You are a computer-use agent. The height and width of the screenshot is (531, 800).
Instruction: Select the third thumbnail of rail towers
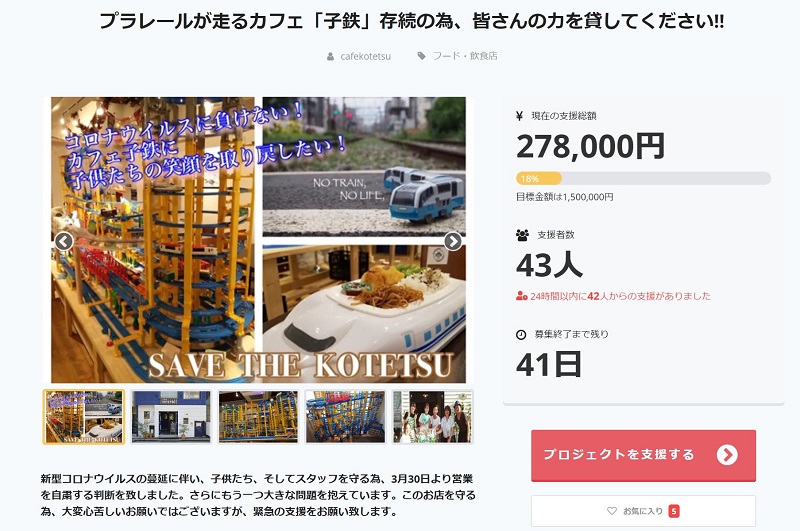coord(258,417)
